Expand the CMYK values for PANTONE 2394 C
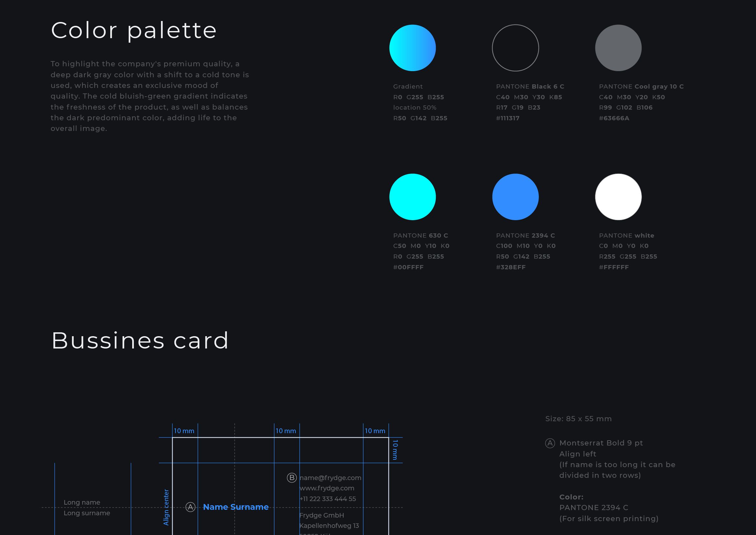Viewport: 756px width, 535px height. tap(524, 245)
